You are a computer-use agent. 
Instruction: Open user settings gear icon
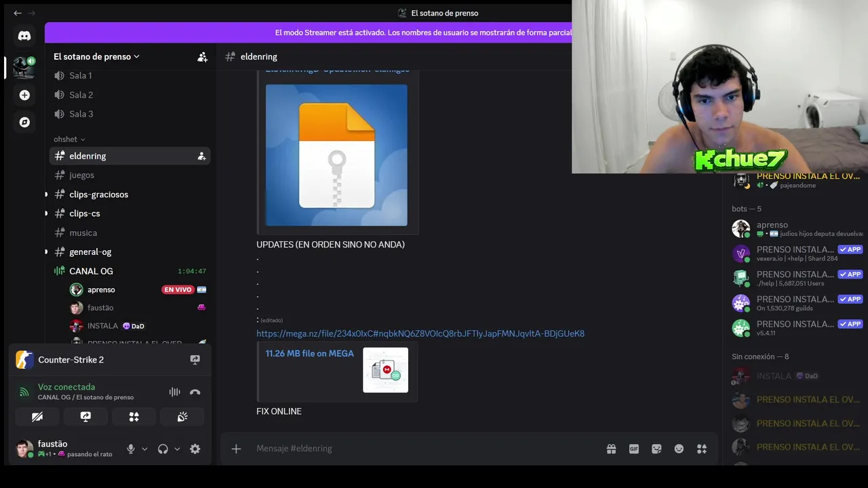click(195, 449)
